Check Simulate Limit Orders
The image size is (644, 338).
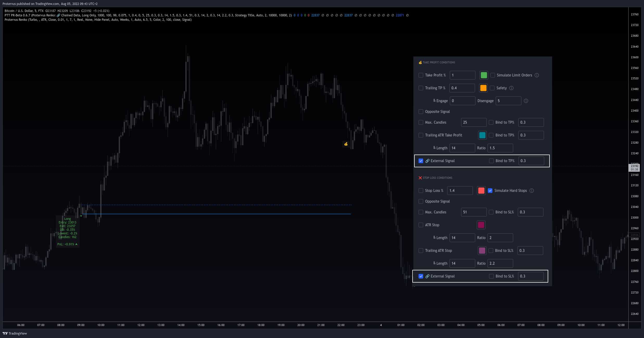point(493,75)
